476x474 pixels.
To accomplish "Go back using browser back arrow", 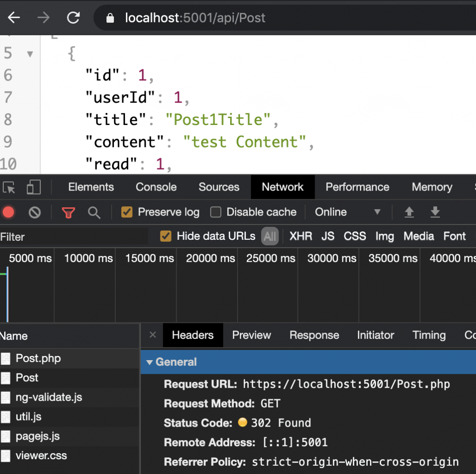I will click(x=14, y=18).
